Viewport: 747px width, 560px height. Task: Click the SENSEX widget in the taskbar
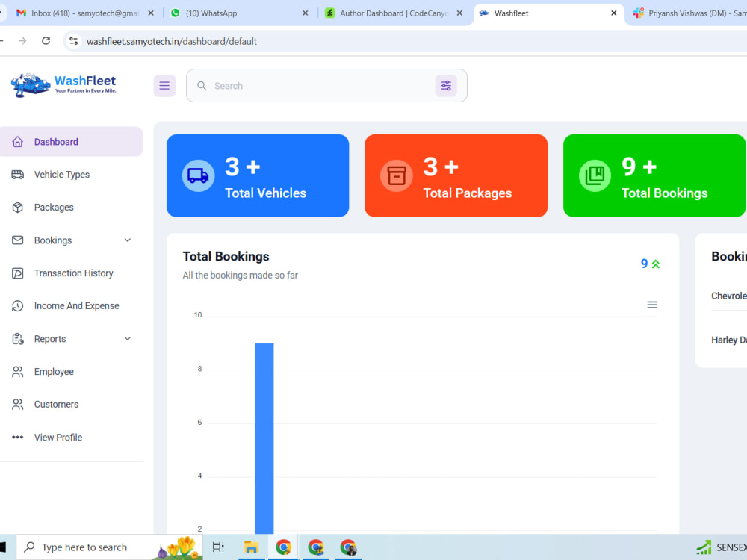click(x=722, y=547)
